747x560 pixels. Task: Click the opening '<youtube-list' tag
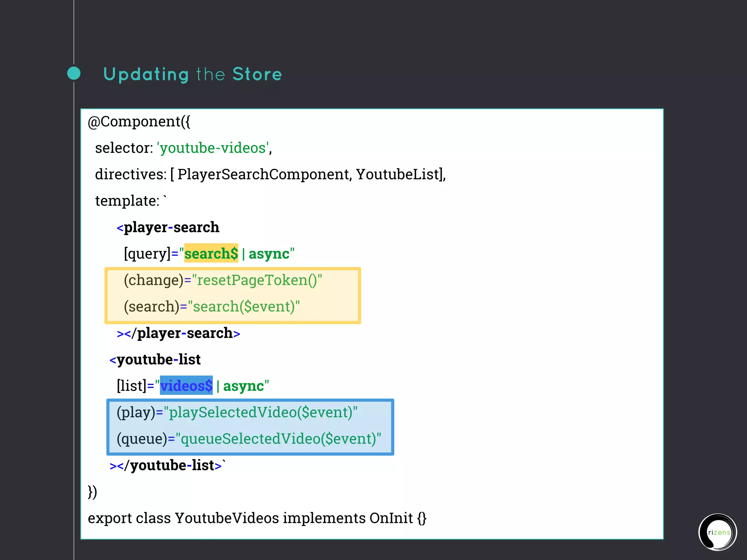pos(155,359)
